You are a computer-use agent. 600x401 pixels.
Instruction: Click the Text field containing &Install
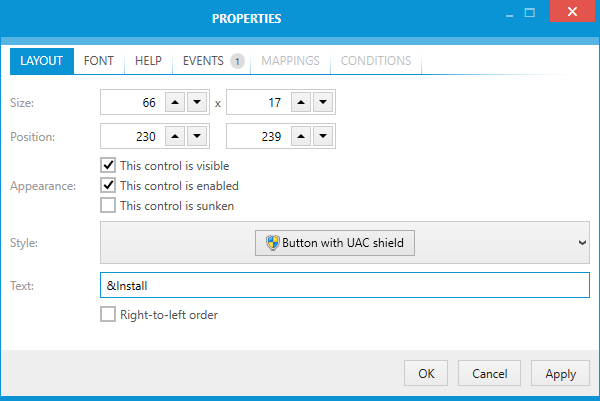click(x=345, y=286)
